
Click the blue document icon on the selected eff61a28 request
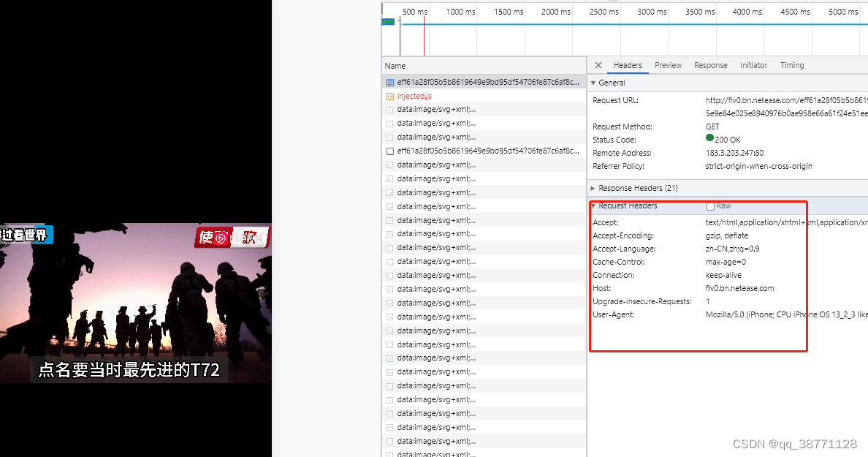point(389,82)
